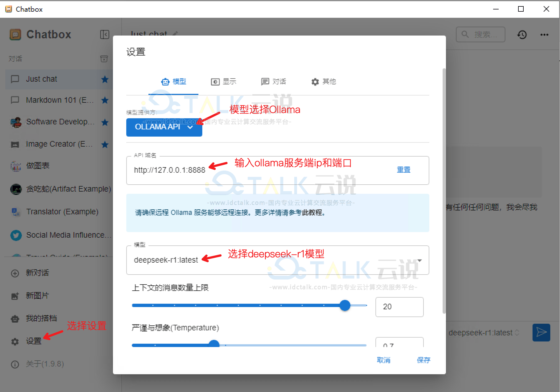
Task: Open the Just chat conversation
Action: click(59, 79)
